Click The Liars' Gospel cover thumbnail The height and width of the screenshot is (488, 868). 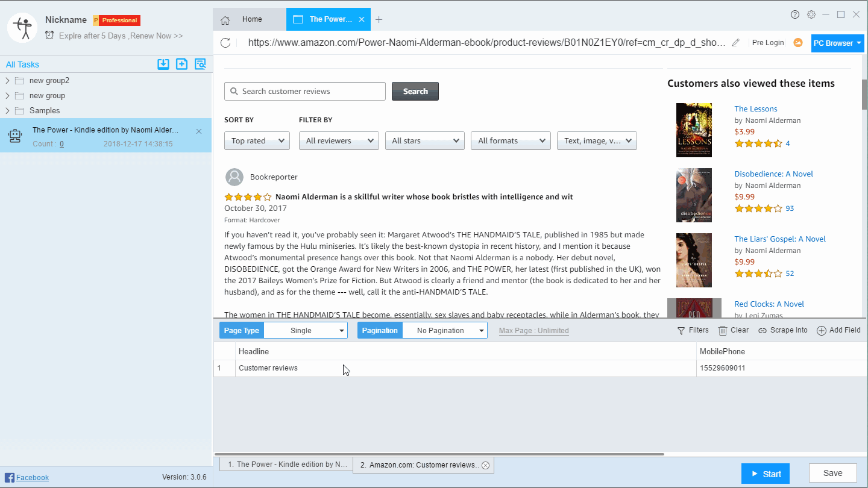point(694,260)
